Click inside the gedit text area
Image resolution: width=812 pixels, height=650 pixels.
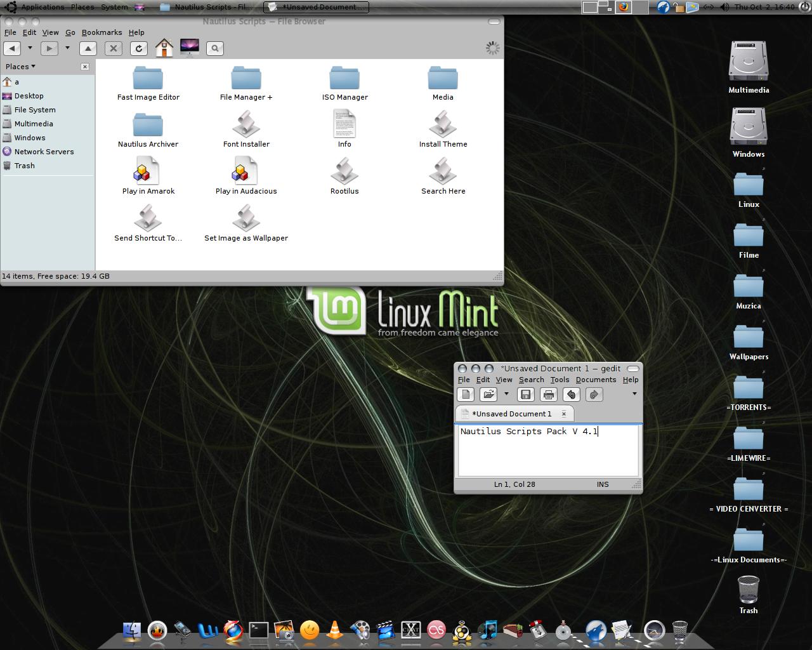[549, 450]
